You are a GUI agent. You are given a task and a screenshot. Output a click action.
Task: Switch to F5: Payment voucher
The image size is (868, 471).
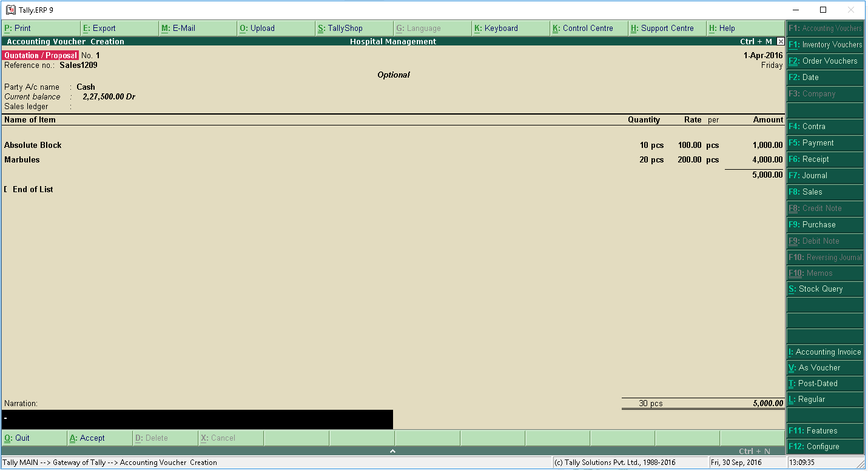coord(825,143)
